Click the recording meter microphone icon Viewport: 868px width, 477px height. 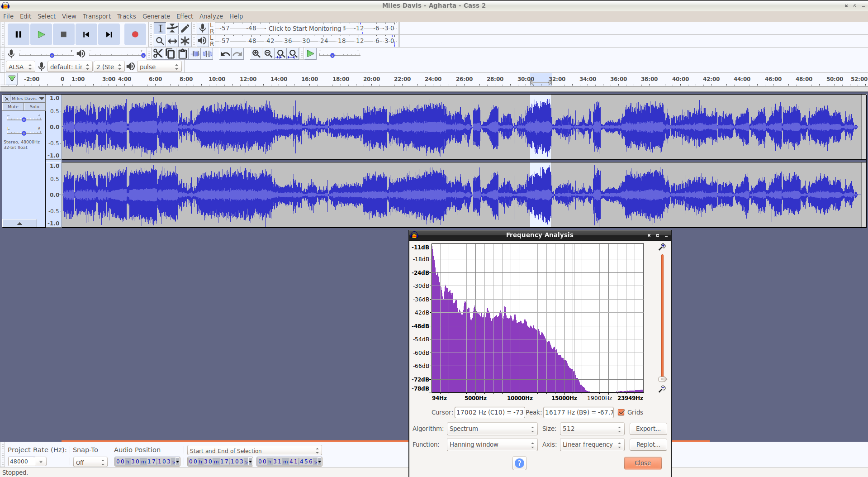pyautogui.click(x=202, y=29)
